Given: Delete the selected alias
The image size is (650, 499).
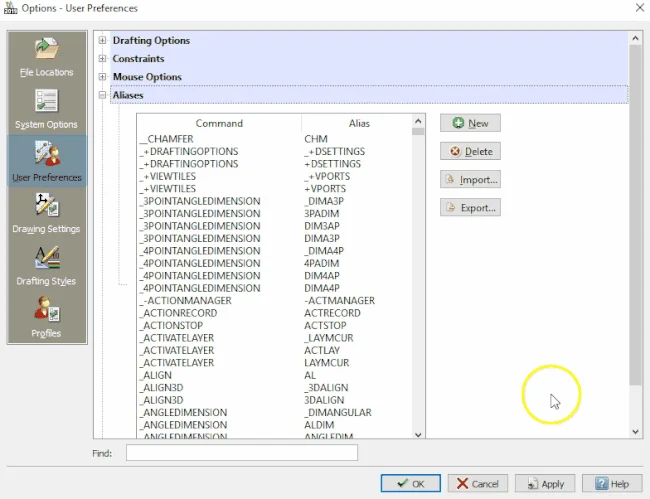Looking at the screenshot, I should tap(470, 151).
